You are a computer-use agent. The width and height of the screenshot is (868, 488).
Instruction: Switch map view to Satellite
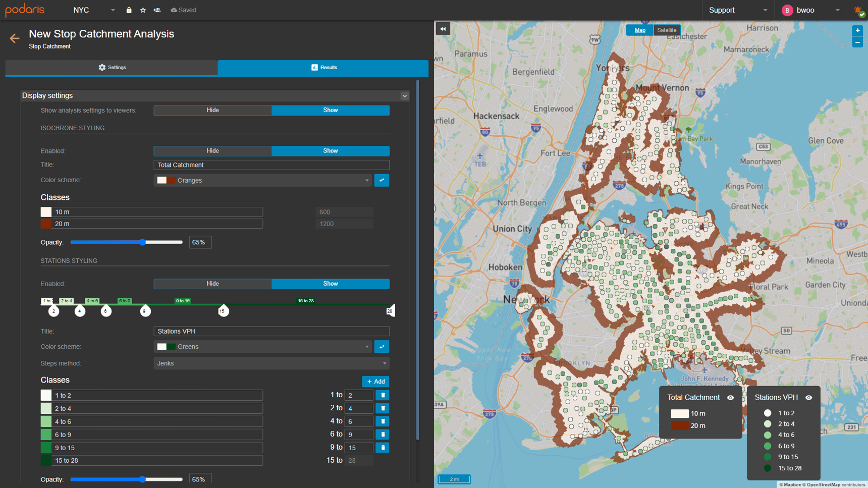[x=667, y=30]
